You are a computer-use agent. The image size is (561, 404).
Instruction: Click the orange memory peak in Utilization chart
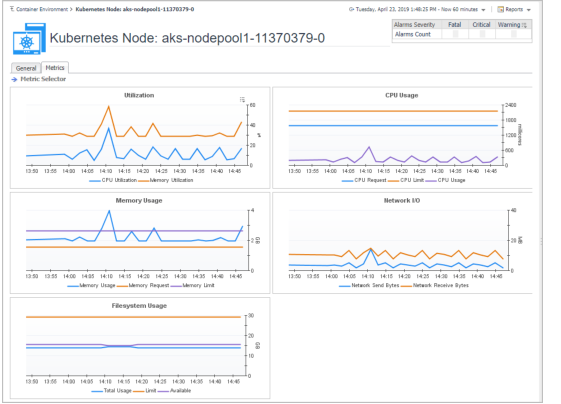tap(108, 106)
